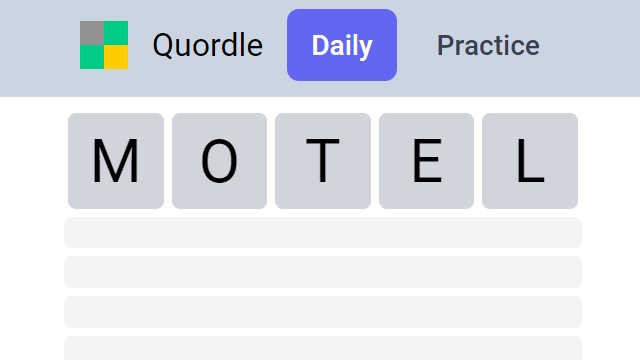Select the O letter tile
The height and width of the screenshot is (360, 640).
coord(220,161)
